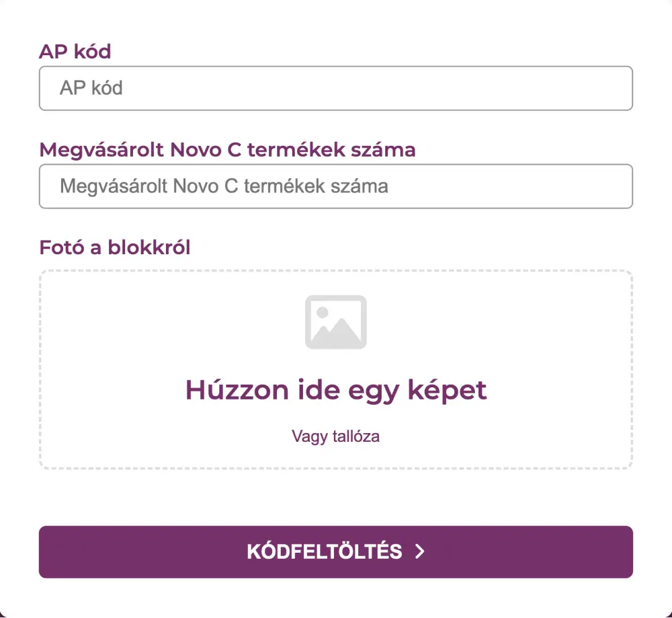Click the placeholder text inside AP kód box
This screenshot has height=618, width=672.
pos(91,88)
